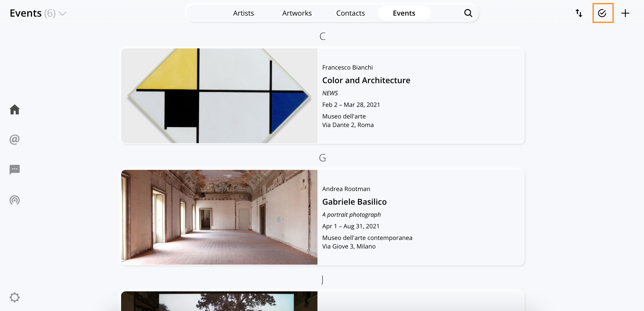Click the Via Giove 3, Milano address
644x311 pixels.
point(349,246)
